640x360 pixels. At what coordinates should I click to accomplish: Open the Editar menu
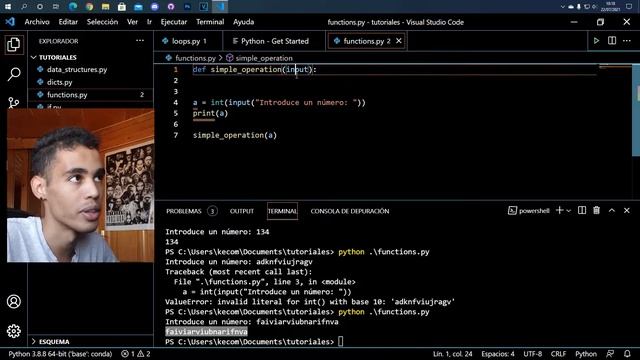(x=68, y=22)
